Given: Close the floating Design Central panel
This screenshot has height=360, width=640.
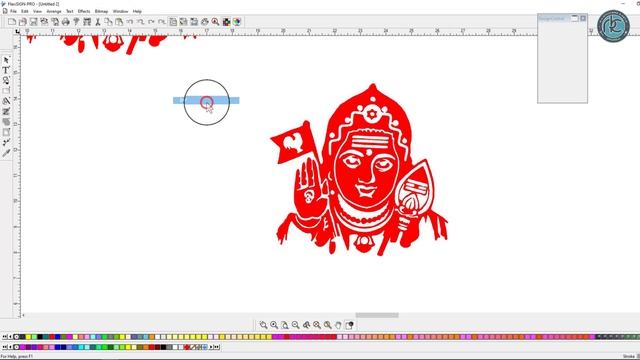Looking at the screenshot, I should 583,18.
